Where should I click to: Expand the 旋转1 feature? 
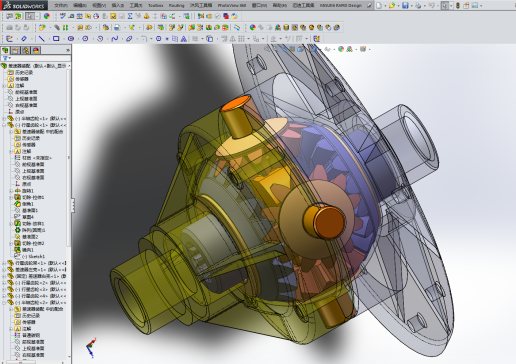11,191
